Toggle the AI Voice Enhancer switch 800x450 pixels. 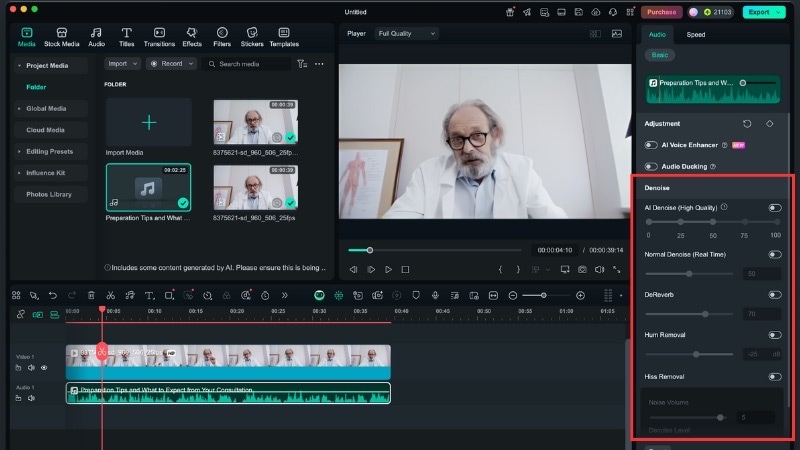click(x=651, y=145)
